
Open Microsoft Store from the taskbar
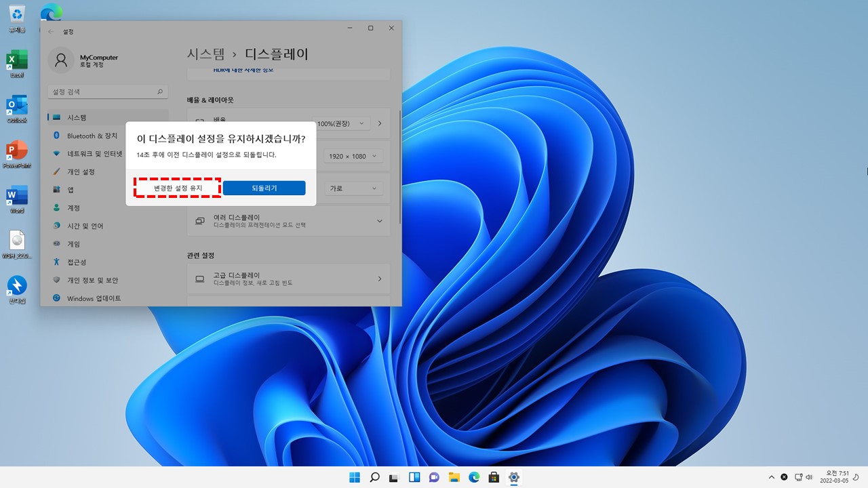coord(494,477)
